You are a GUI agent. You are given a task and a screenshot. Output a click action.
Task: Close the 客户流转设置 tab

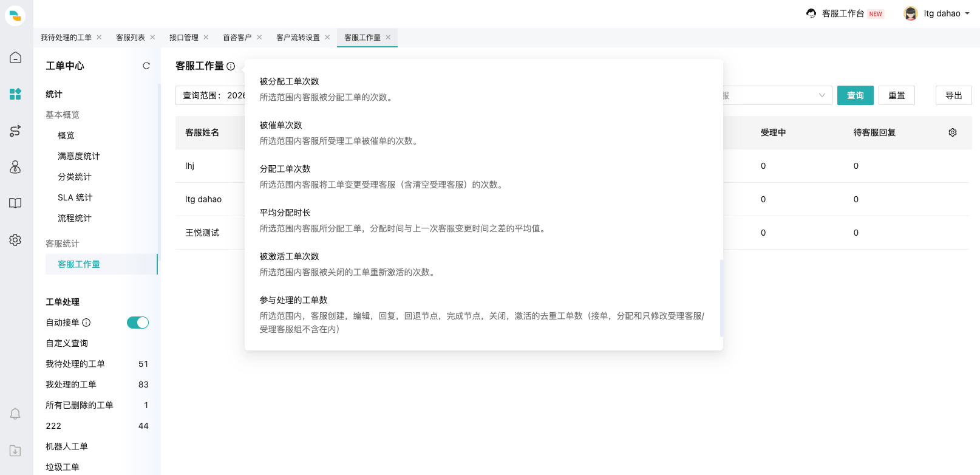tap(327, 37)
